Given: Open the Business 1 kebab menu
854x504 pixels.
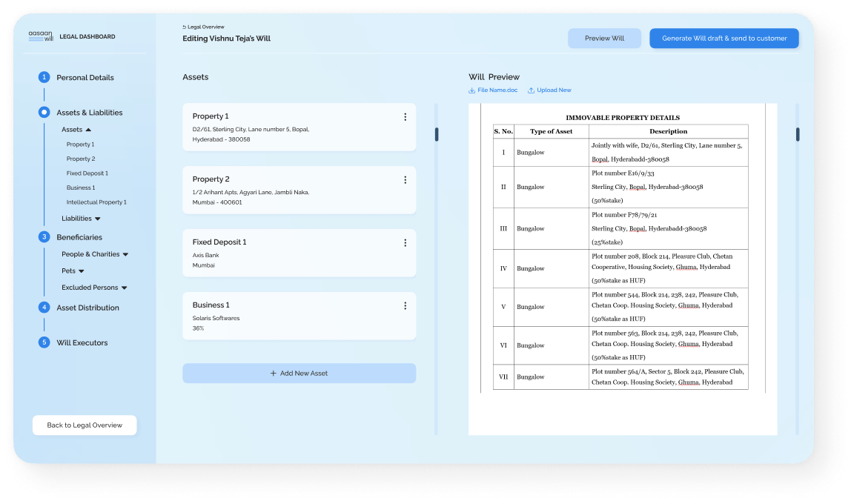Looking at the screenshot, I should point(405,306).
